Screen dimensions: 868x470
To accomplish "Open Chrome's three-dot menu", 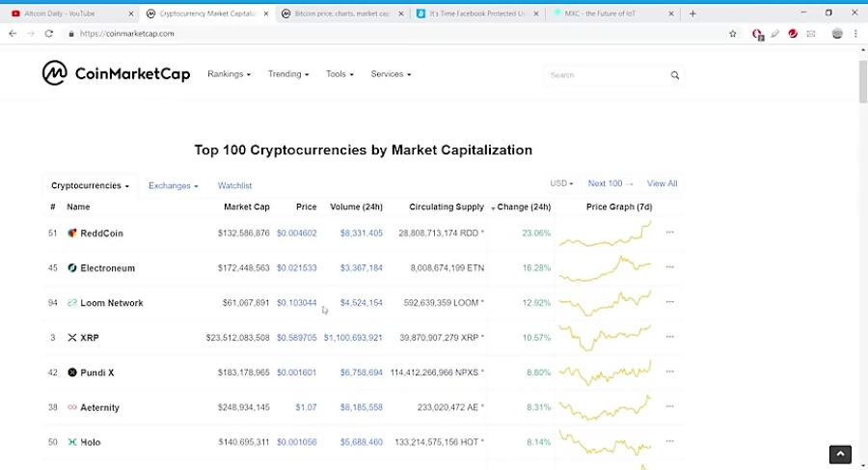I will (x=855, y=33).
